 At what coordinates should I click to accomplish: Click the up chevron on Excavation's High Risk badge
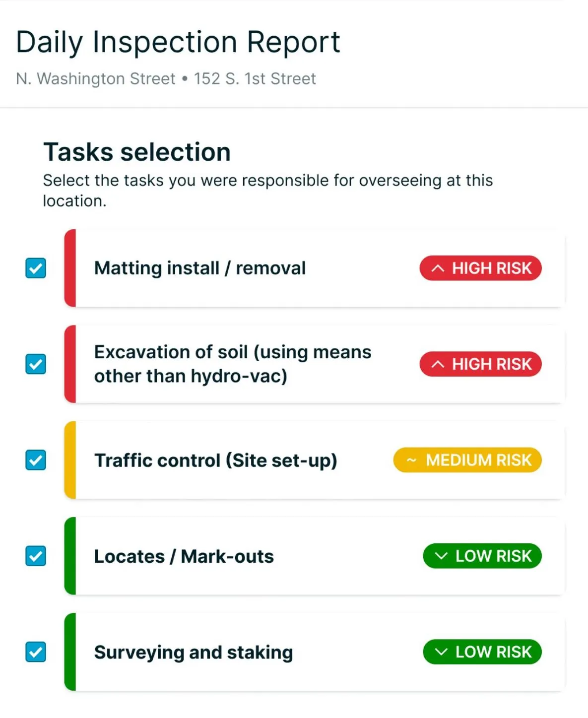[x=438, y=364]
